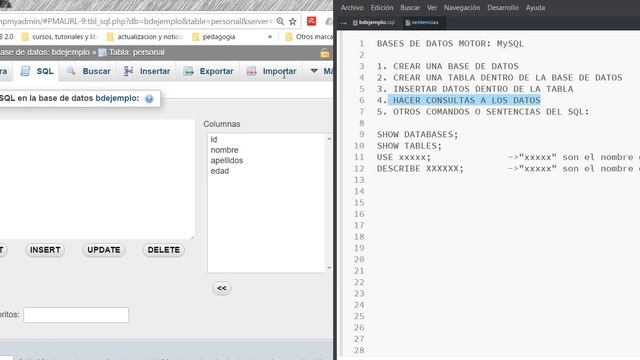640x360 pixels.
Task: Open the Ver menu in the editor
Action: point(432,8)
